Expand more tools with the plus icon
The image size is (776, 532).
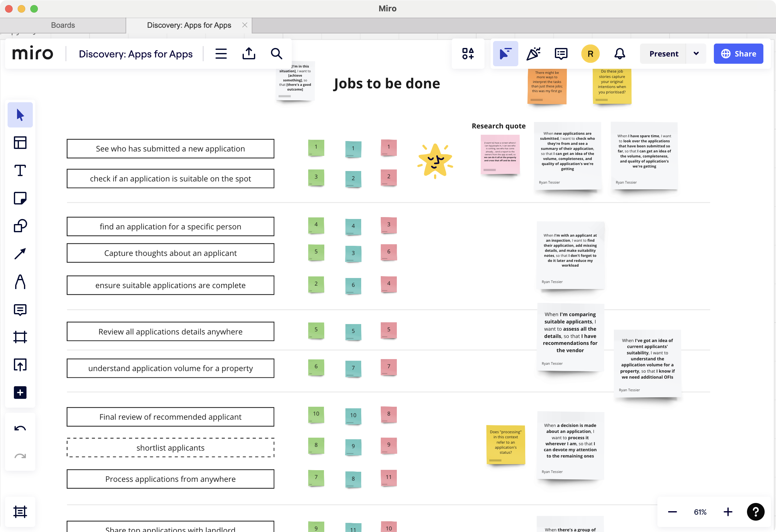pos(20,393)
